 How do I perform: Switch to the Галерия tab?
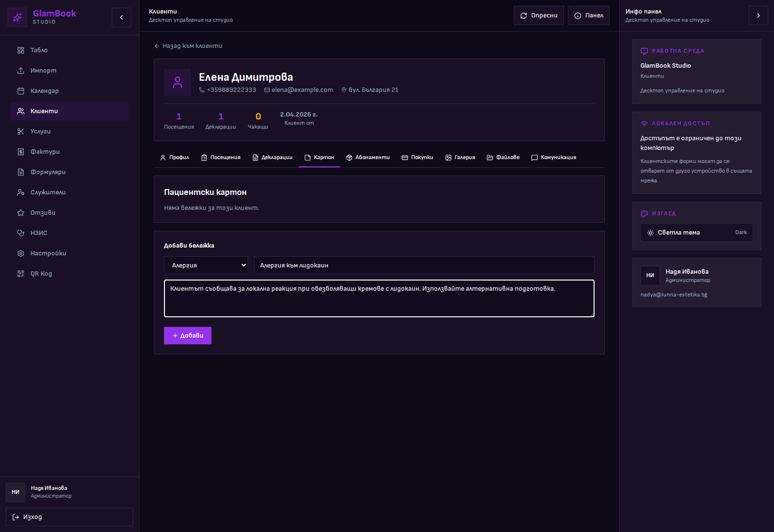tap(460, 158)
